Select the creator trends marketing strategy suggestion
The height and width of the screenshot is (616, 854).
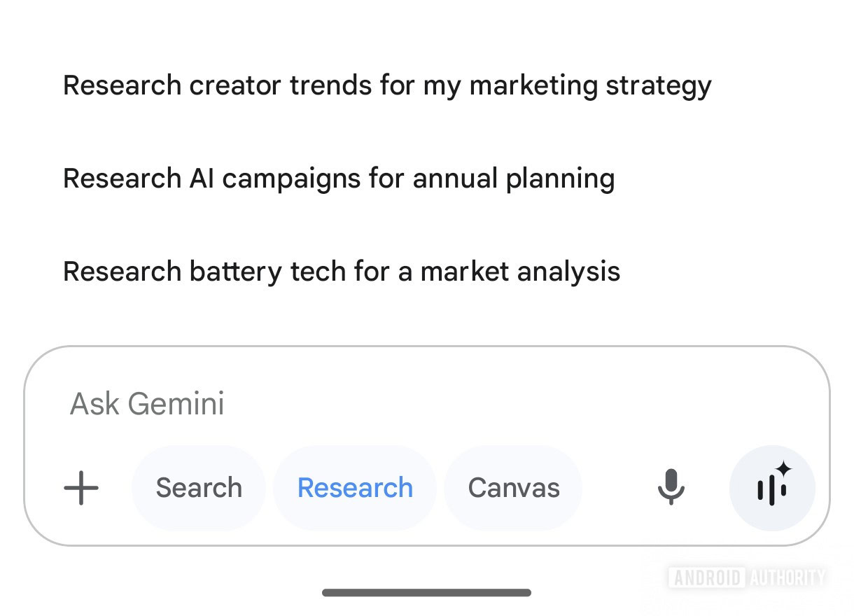pos(387,85)
